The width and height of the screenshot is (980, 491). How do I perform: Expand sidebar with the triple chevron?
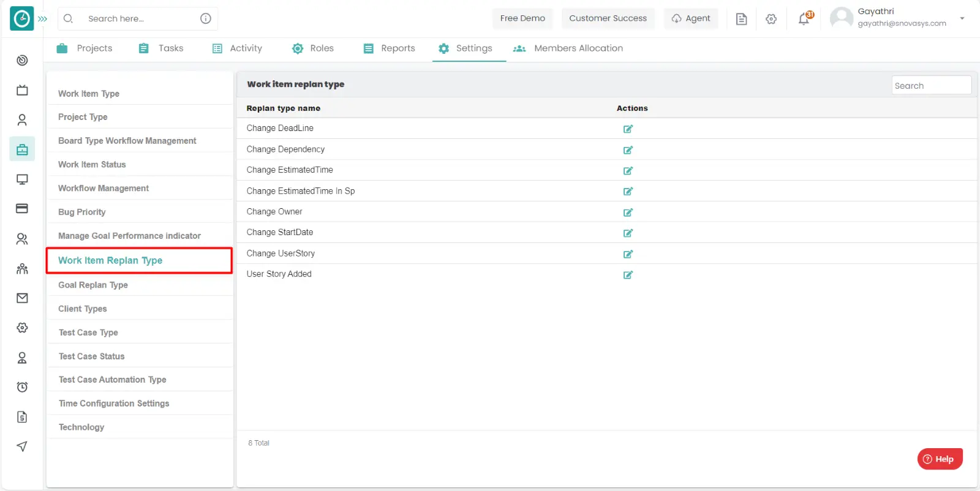click(x=43, y=19)
